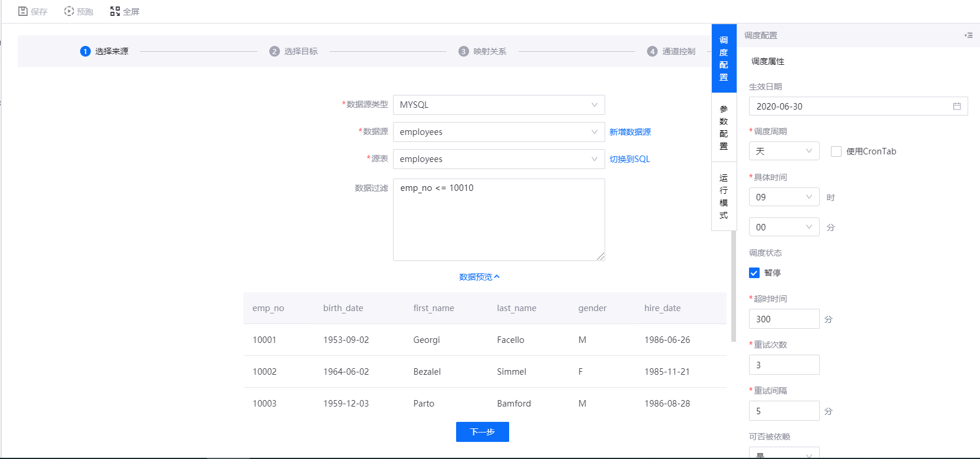Enable the 使用CronTab checkbox
The width and height of the screenshot is (980, 459).
[836, 151]
